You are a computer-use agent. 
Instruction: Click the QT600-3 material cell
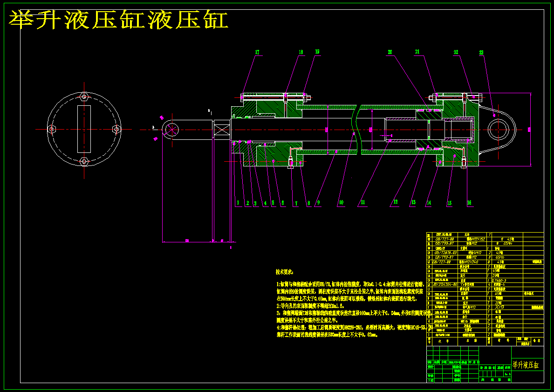coord(501,280)
